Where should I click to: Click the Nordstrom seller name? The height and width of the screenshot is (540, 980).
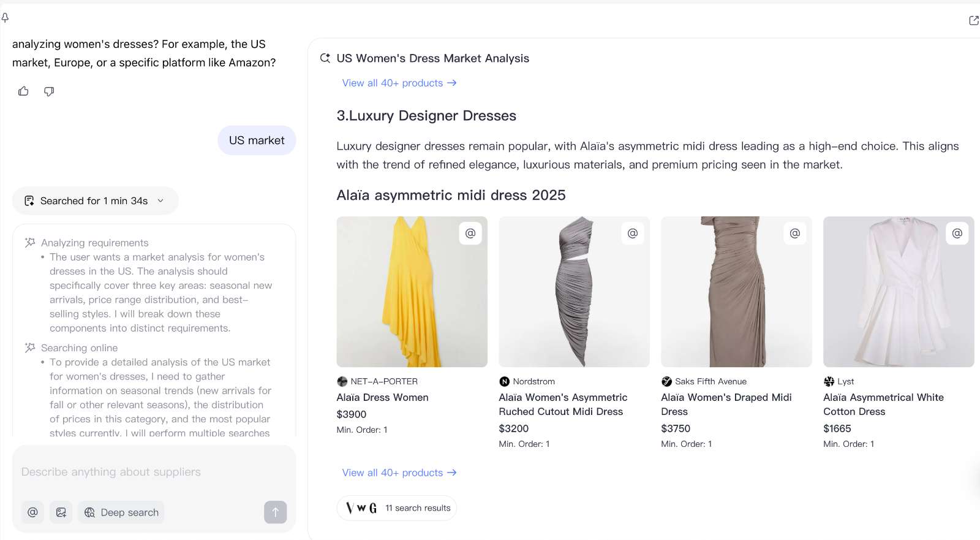(x=534, y=381)
